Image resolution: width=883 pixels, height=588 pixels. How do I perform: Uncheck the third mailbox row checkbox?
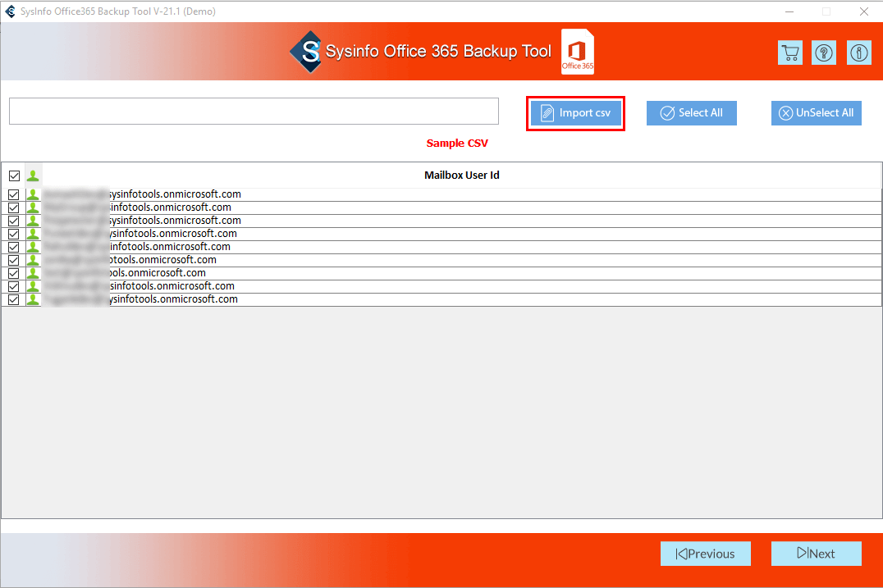click(x=13, y=221)
